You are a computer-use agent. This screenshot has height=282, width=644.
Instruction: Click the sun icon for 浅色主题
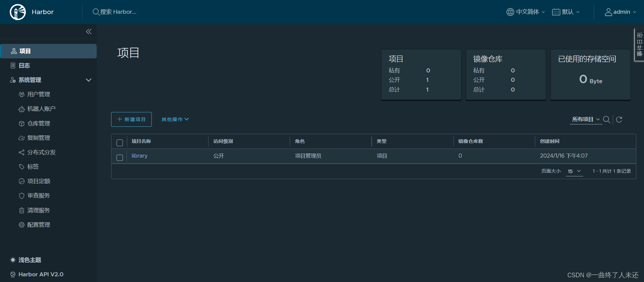tap(13, 260)
